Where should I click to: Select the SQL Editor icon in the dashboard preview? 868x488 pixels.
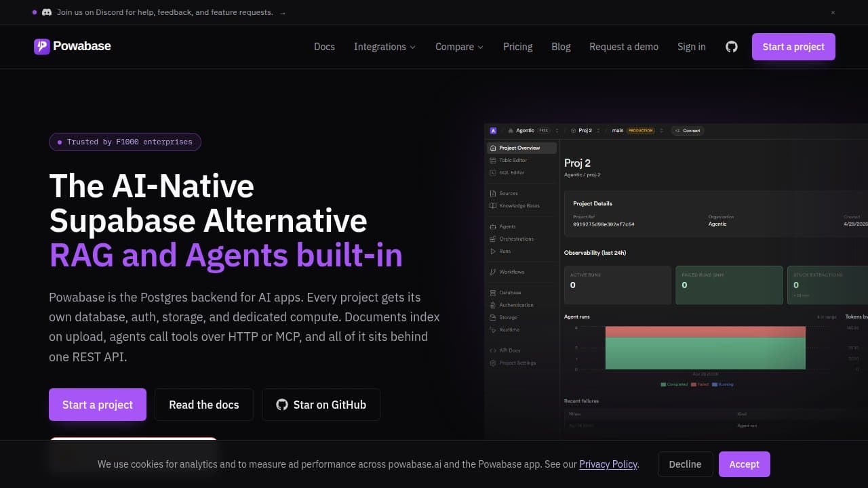(x=493, y=173)
